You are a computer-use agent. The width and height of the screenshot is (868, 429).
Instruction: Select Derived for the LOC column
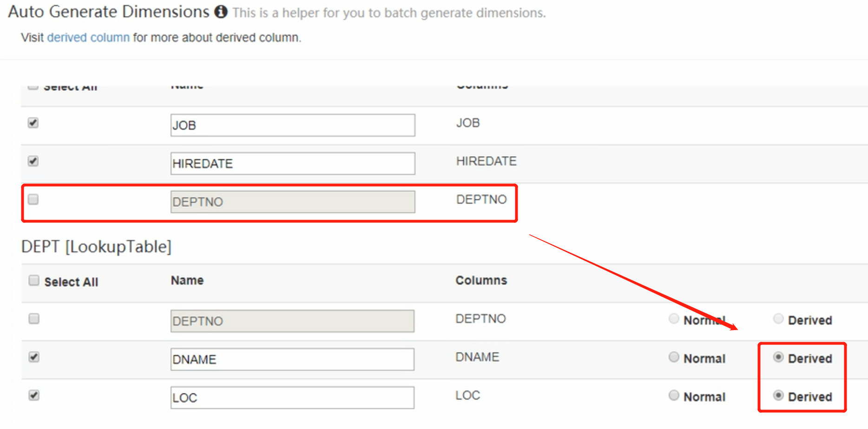point(778,396)
